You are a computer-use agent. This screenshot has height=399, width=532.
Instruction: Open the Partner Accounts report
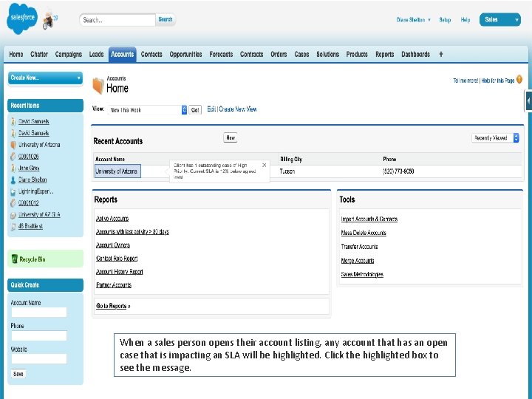tap(114, 285)
